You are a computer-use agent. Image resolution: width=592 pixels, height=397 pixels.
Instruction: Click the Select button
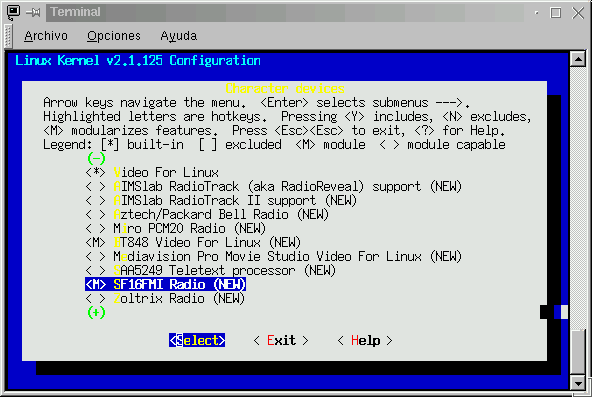(197, 340)
